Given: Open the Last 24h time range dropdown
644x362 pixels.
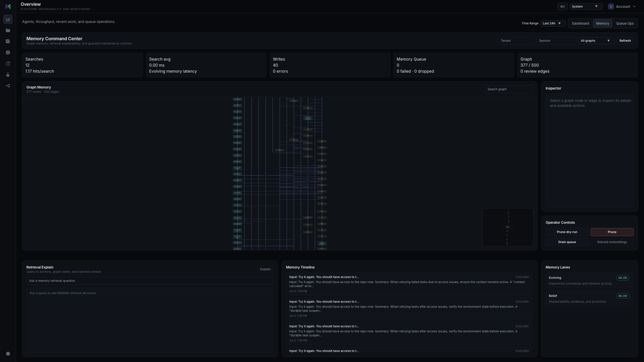Looking at the screenshot, I should coord(553,23).
